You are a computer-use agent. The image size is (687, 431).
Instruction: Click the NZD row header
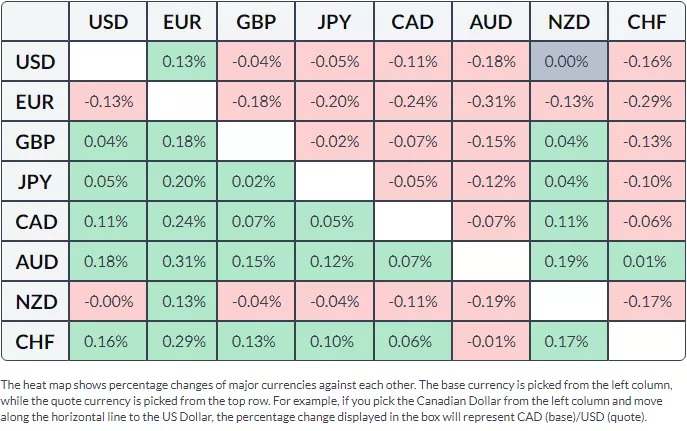[35, 301]
